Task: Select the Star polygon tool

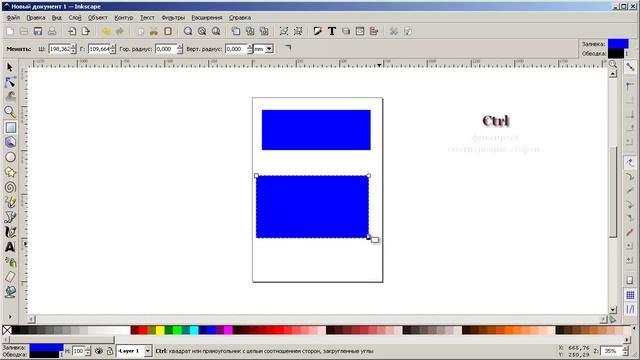Action: click(10, 172)
